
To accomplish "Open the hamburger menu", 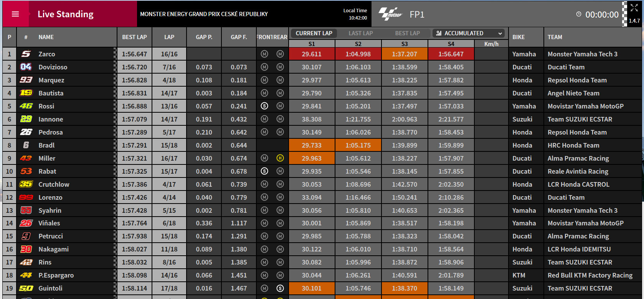I will point(15,14).
